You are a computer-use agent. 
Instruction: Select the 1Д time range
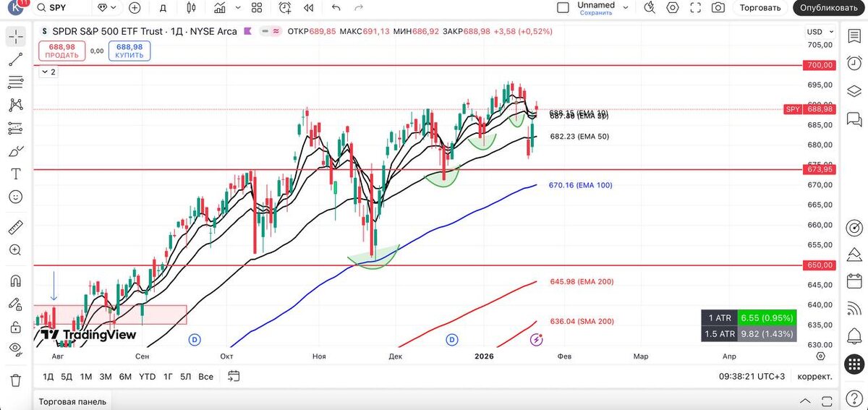click(x=48, y=376)
